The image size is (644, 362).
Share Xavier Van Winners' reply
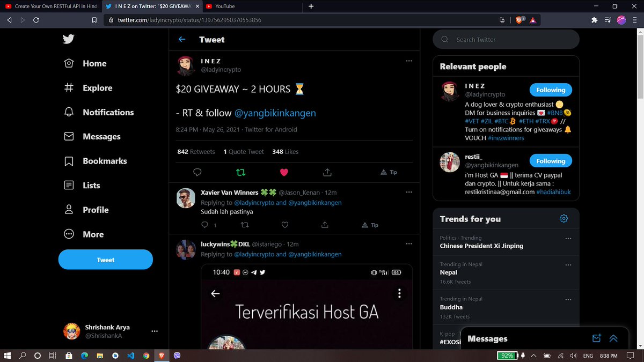[325, 225]
